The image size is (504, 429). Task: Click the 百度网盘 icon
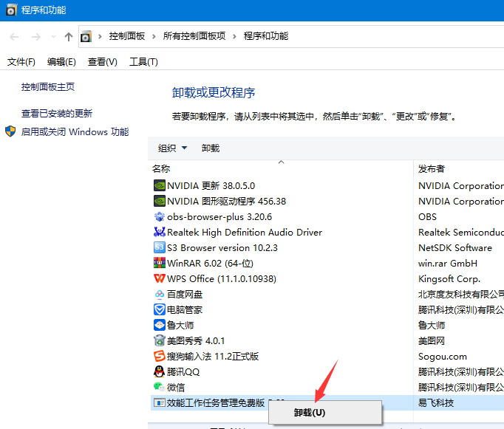[x=160, y=294]
